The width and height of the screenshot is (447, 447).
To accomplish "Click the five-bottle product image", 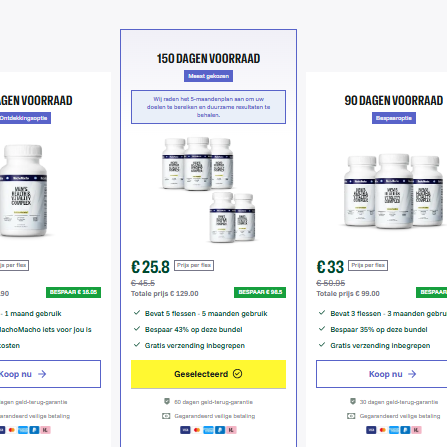I will click(x=209, y=189).
